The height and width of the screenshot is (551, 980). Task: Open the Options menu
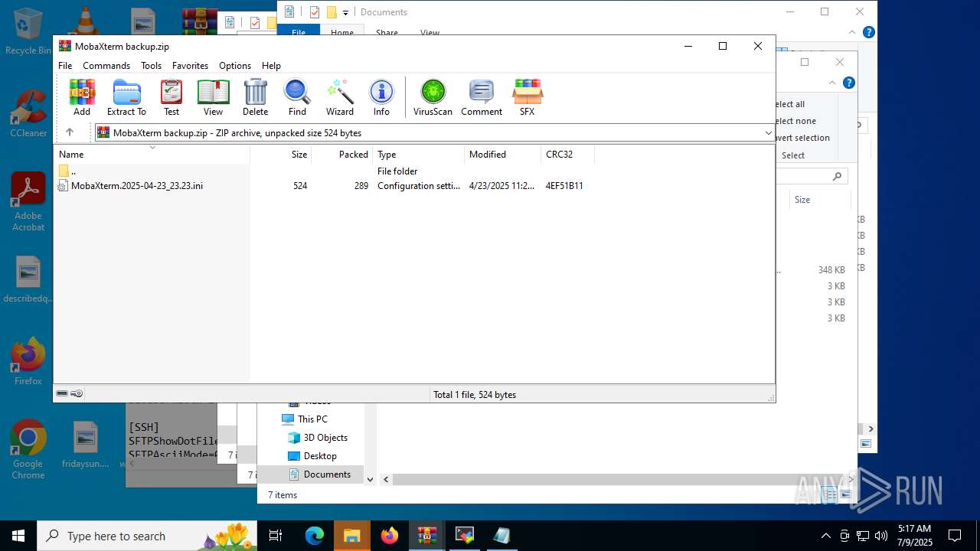235,66
